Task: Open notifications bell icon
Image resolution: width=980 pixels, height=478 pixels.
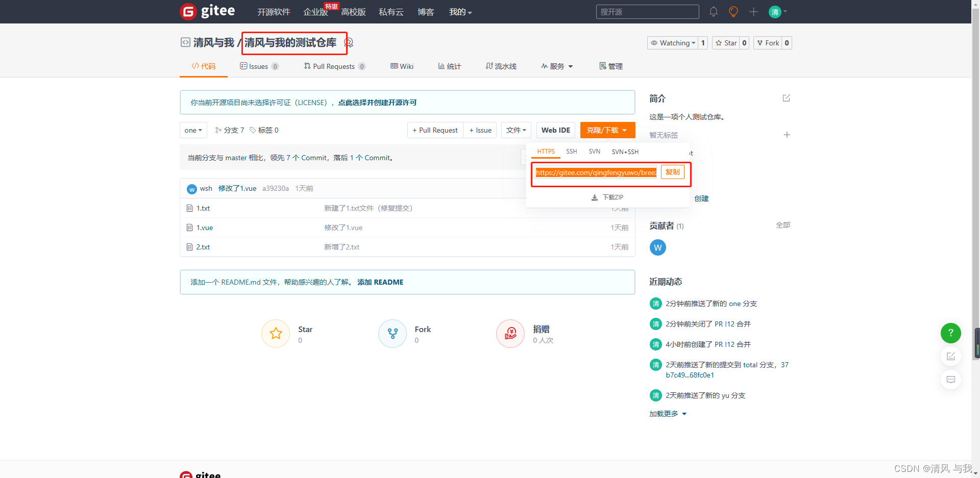Action: [714, 12]
